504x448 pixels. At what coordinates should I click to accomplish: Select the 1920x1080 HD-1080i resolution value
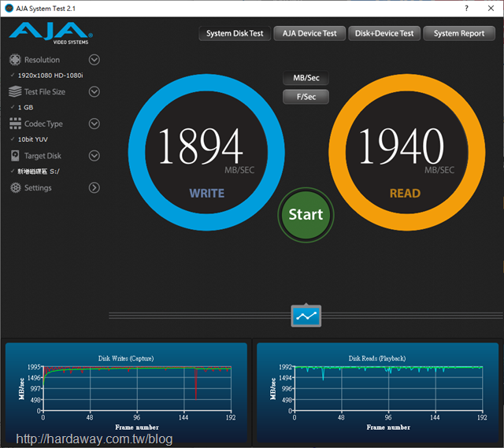[x=50, y=76]
